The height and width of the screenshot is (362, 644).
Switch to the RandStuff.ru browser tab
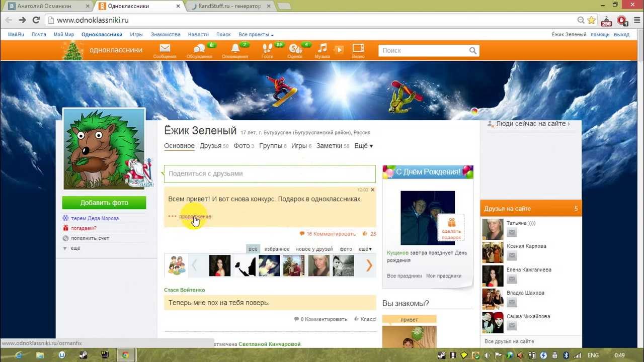tap(230, 6)
